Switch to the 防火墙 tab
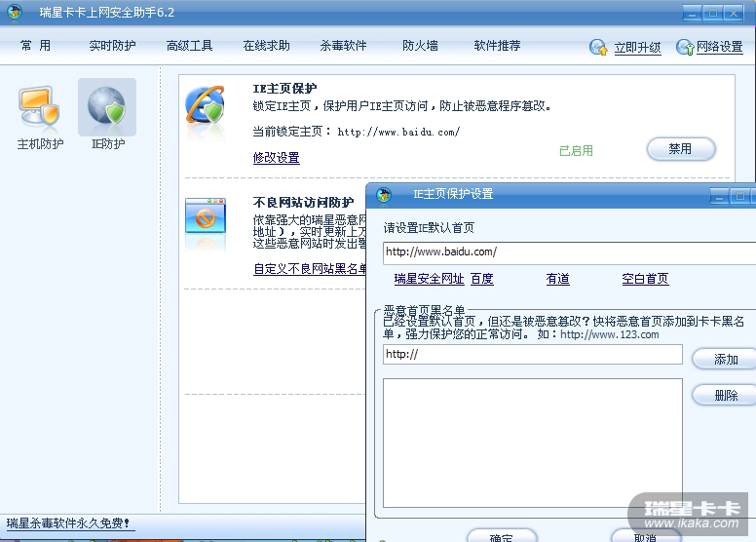This screenshot has height=542, width=756. 421,46
